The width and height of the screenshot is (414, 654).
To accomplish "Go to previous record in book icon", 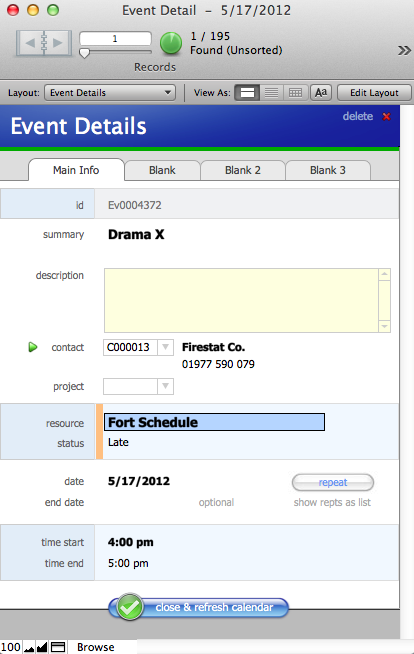I will tap(30, 43).
